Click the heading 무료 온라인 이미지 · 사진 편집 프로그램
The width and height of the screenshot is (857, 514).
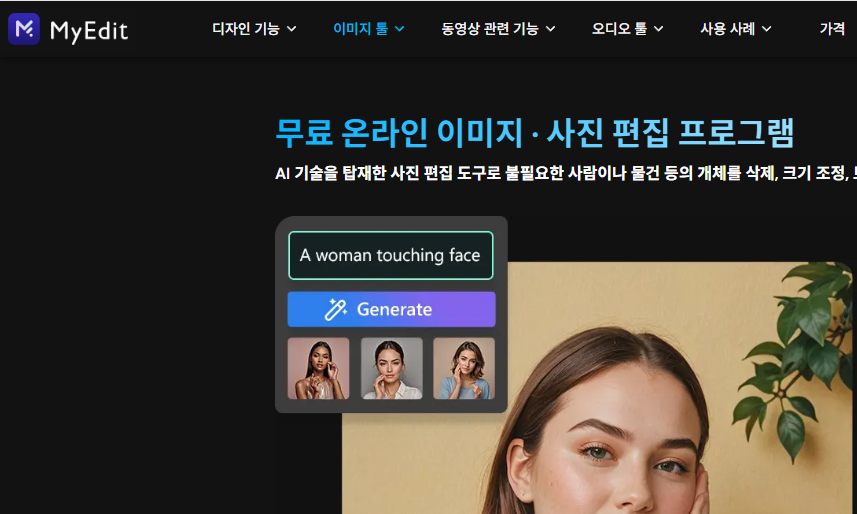(x=534, y=133)
